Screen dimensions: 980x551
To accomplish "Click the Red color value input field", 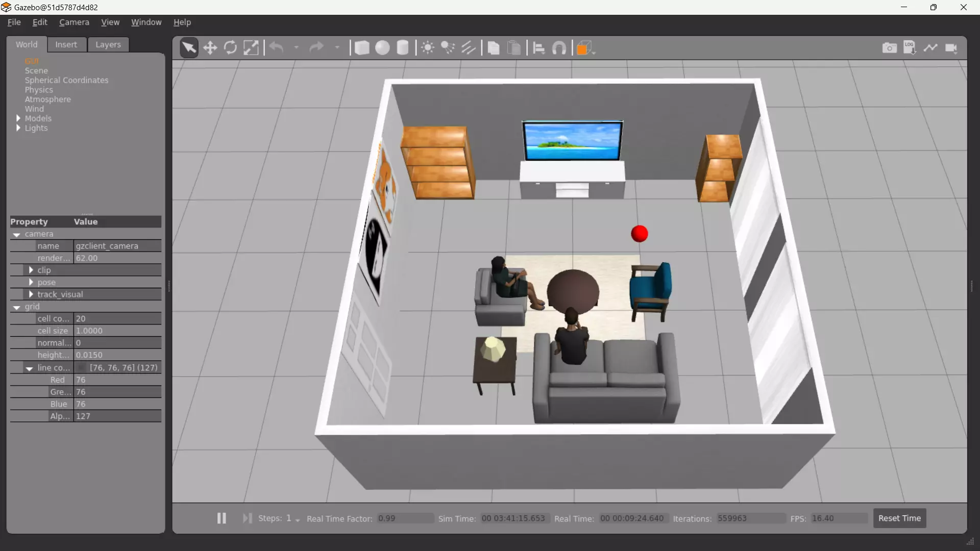I will click(118, 380).
